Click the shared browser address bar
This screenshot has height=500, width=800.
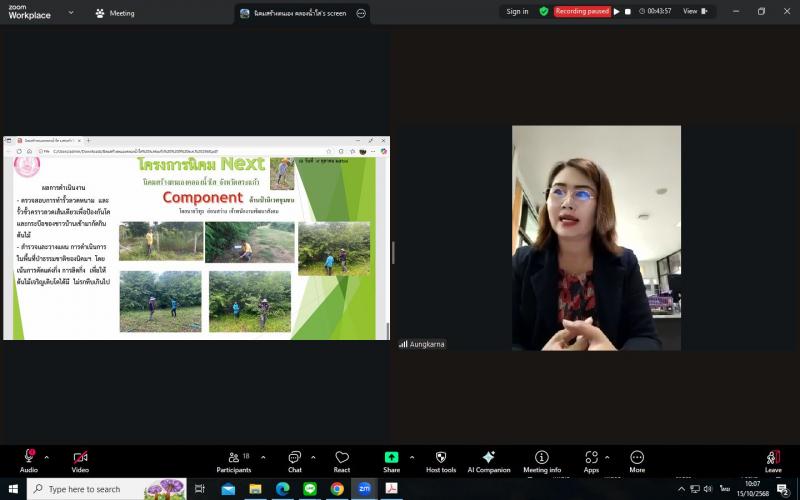[x=186, y=152]
